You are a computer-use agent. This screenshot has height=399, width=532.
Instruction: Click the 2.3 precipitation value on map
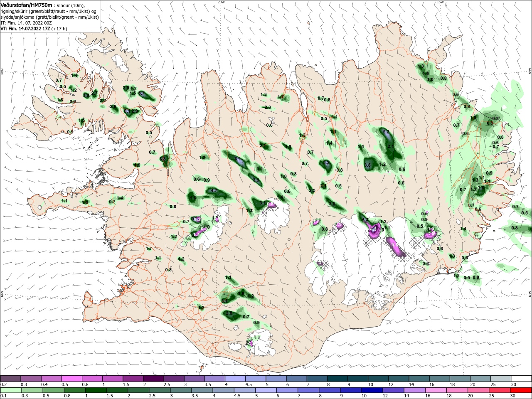click(267, 107)
